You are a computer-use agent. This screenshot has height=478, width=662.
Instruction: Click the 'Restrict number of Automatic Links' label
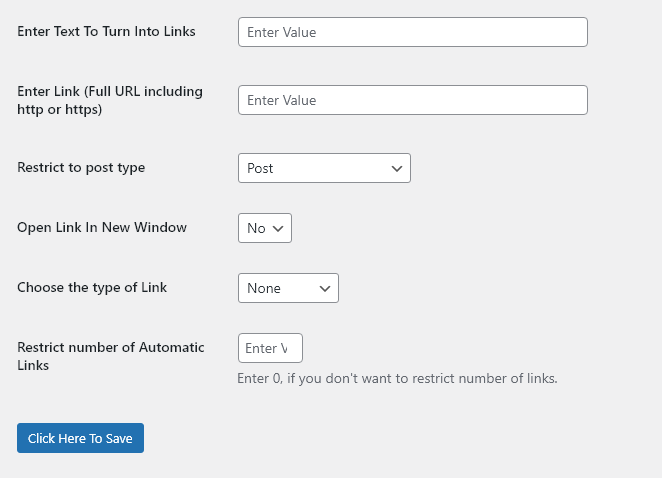point(111,356)
